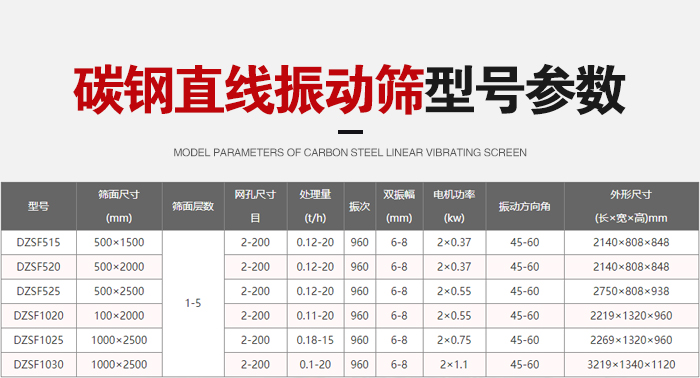Click the 处理量 (t/h) header
The width and height of the screenshot is (700, 378).
click(315, 206)
